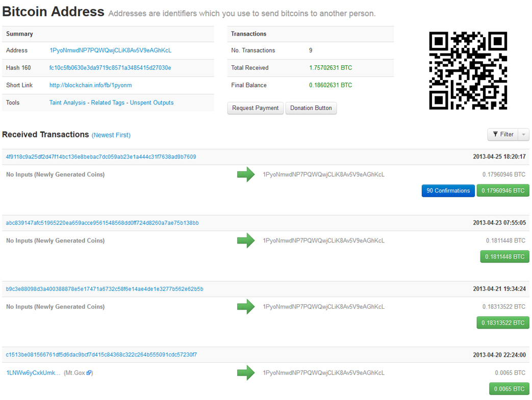532x400 pixels.
Task: Open sender address 1LNWw6yCxkUmk...
Action: click(33, 373)
